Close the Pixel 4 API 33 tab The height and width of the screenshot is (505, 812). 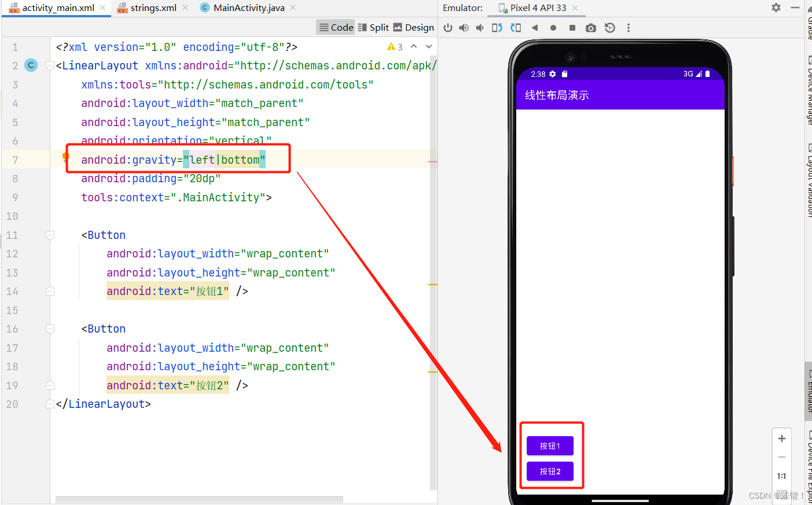pos(575,8)
